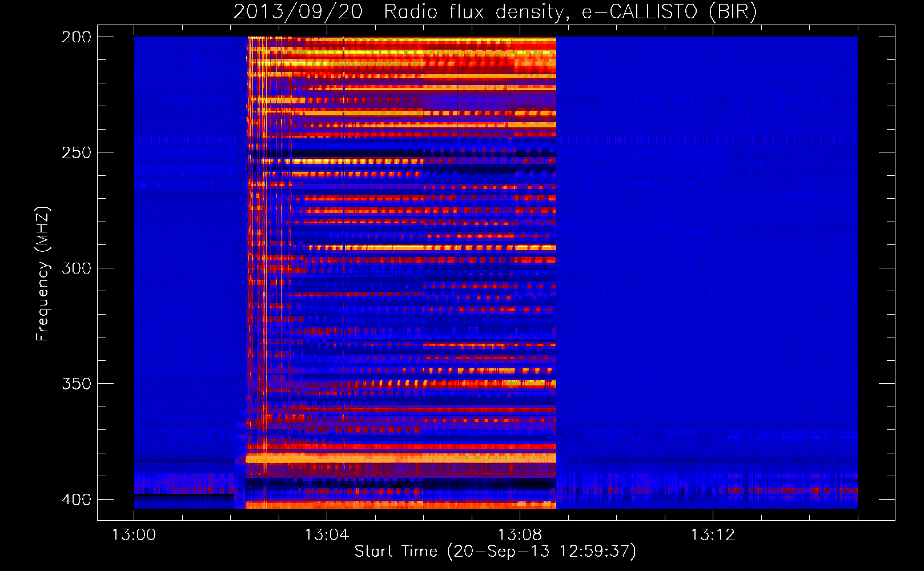Click the '13:08' time tick label
Screen dimensions: 924x571
[x=520, y=535]
